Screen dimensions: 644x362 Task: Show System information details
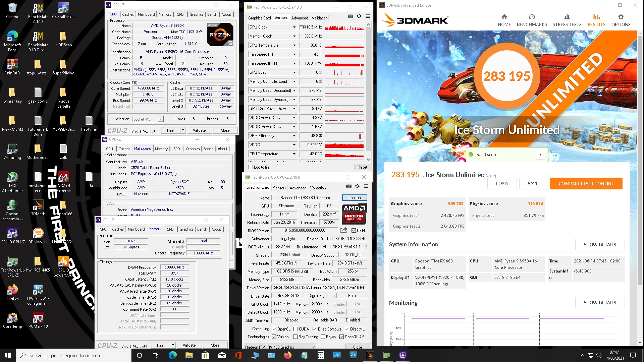600,245
